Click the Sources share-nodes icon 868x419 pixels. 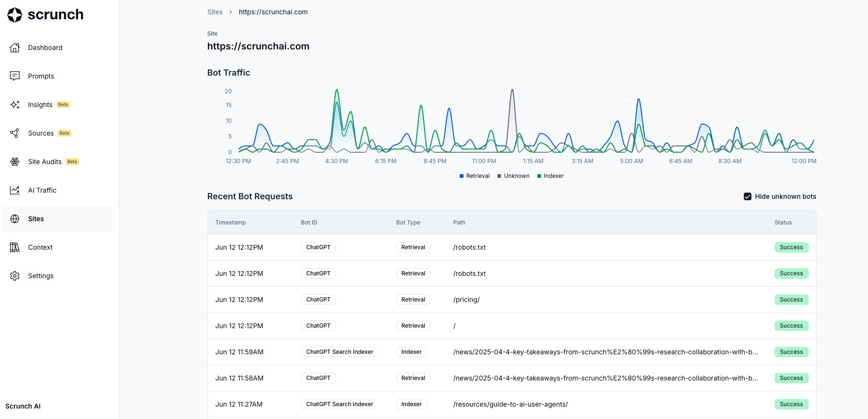pos(15,133)
